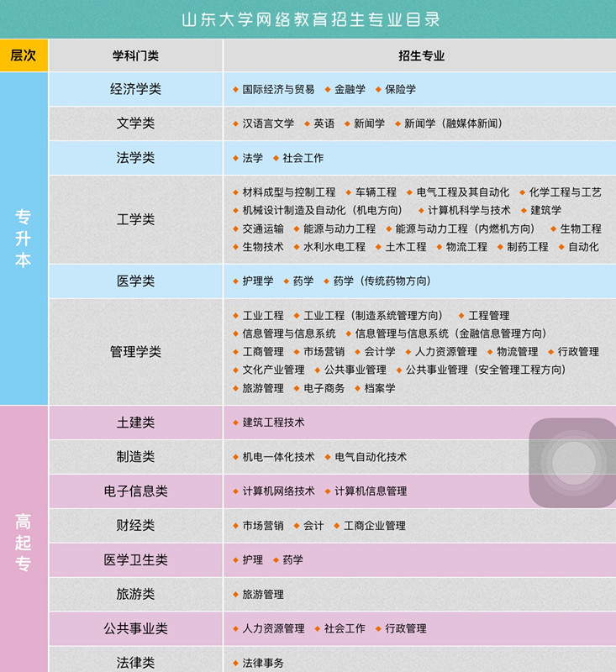The image size is (616, 672).
Task: Select the major 化学工程与工艺
Action: point(565,192)
